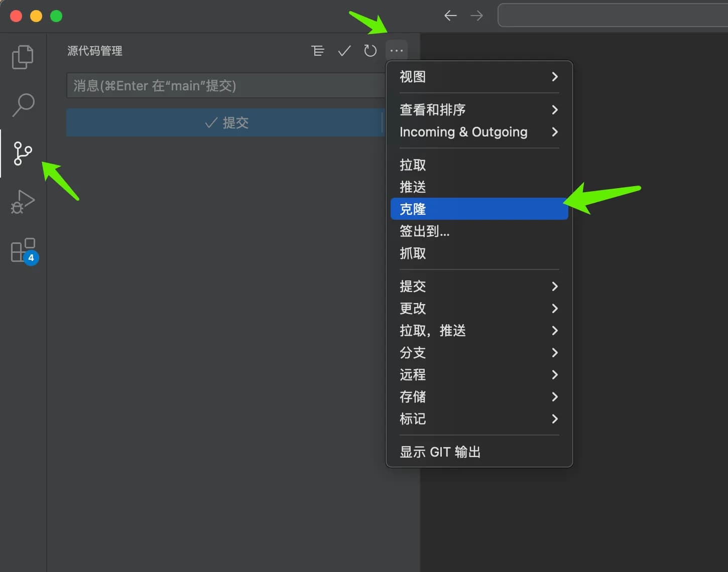Expand the 标记 submenu

point(479,419)
